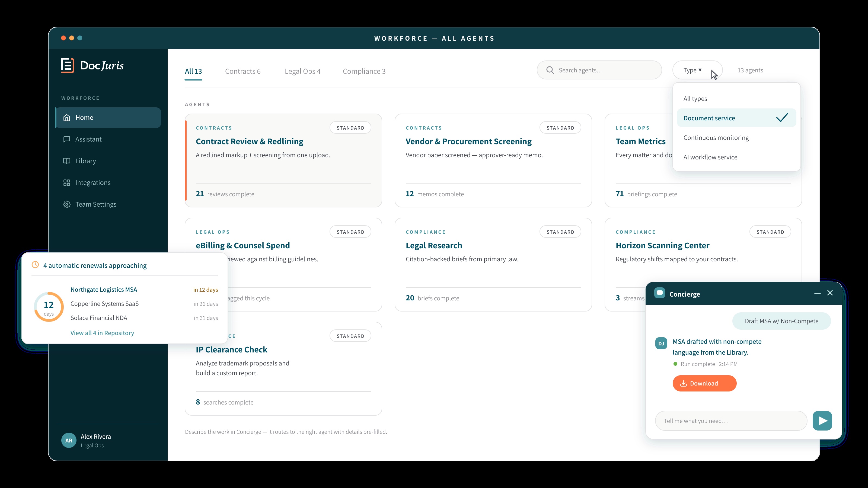Click the Download button in Concierge

(704, 383)
